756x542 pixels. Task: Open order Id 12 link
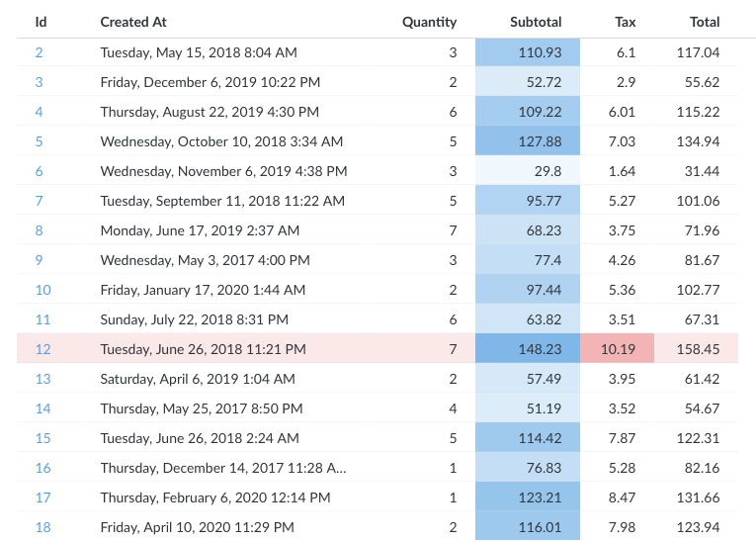pos(42,349)
